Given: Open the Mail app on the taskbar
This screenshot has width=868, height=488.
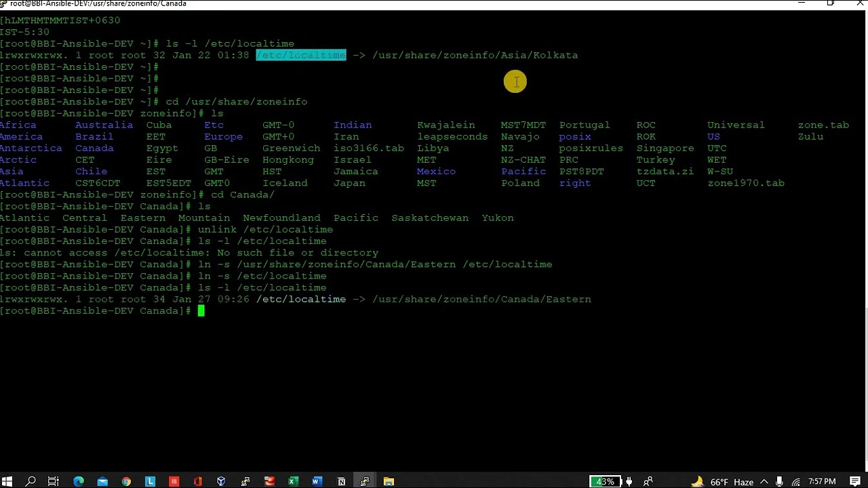Looking at the screenshot, I should 102,481.
